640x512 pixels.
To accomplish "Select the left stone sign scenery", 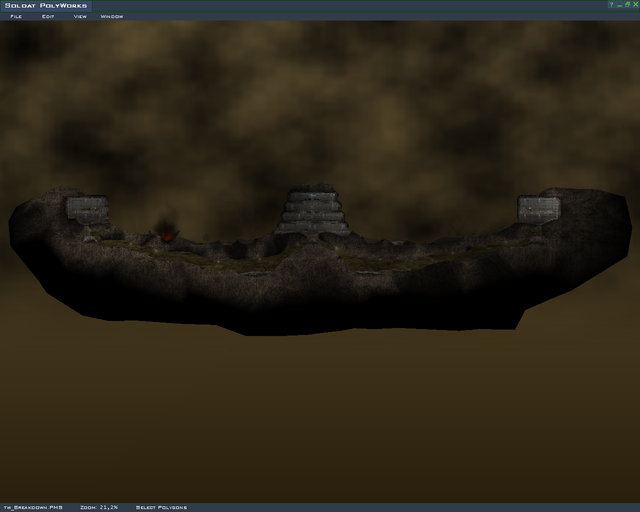I will point(87,208).
